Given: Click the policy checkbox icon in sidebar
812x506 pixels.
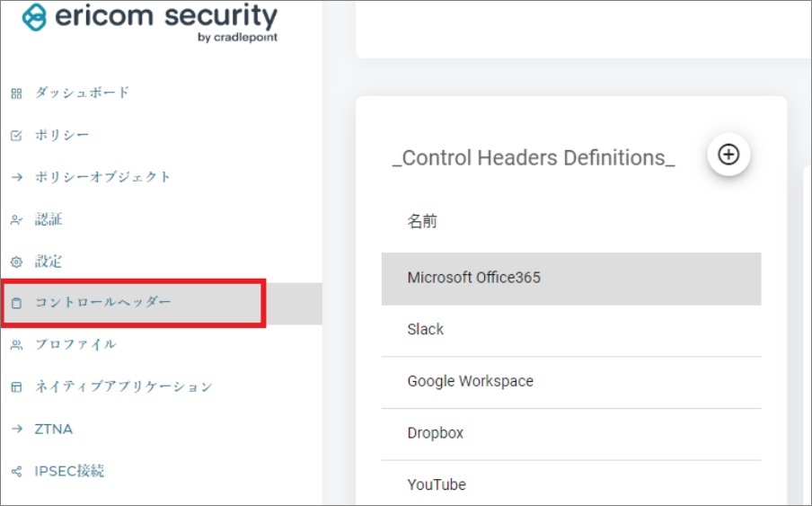Looking at the screenshot, I should coord(15,136).
